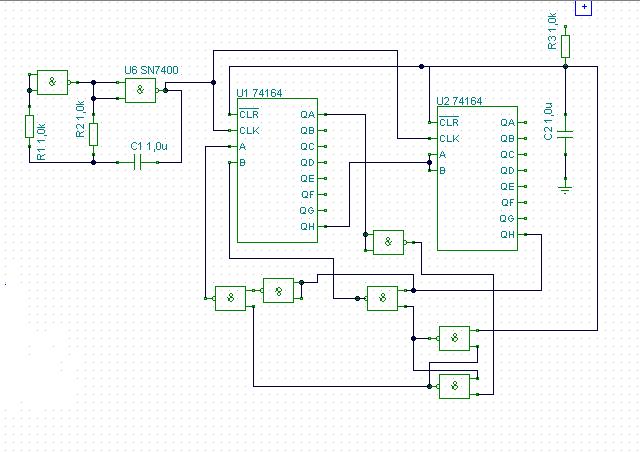
Task: Select the NAND gate with tied inputs at bottom center
Action: click(278, 290)
